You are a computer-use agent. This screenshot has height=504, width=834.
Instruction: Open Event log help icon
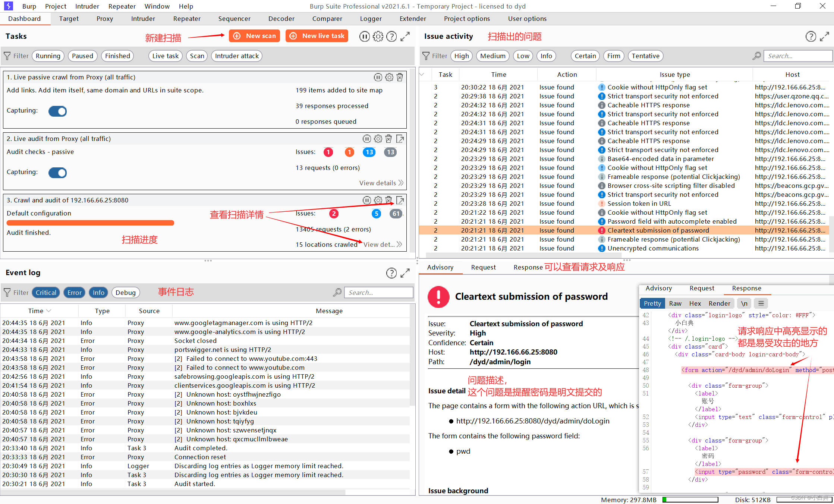coord(391,273)
